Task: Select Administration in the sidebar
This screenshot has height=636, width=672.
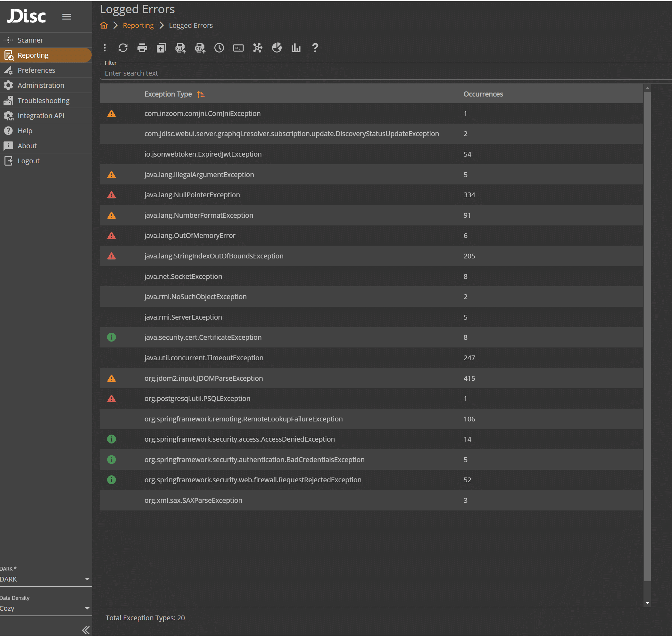Action: click(41, 85)
